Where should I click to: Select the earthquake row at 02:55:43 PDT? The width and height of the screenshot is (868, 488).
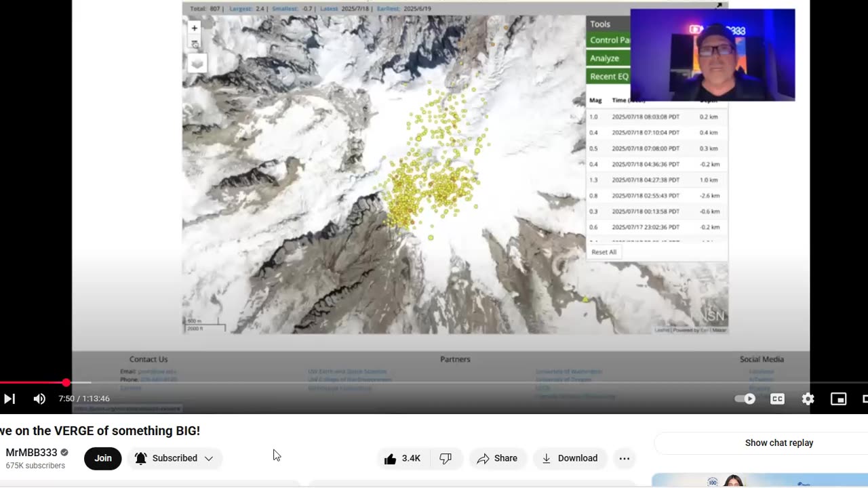[656, 195]
